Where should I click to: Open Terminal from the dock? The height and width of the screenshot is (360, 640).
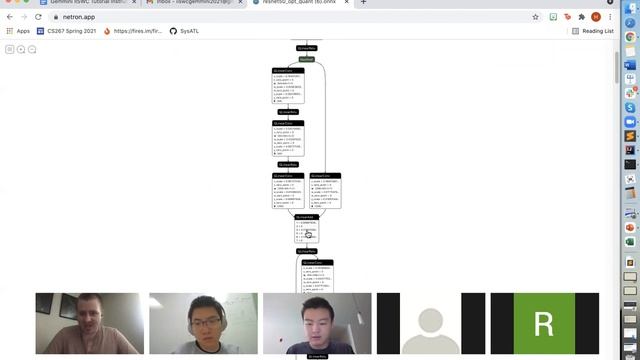point(630,164)
